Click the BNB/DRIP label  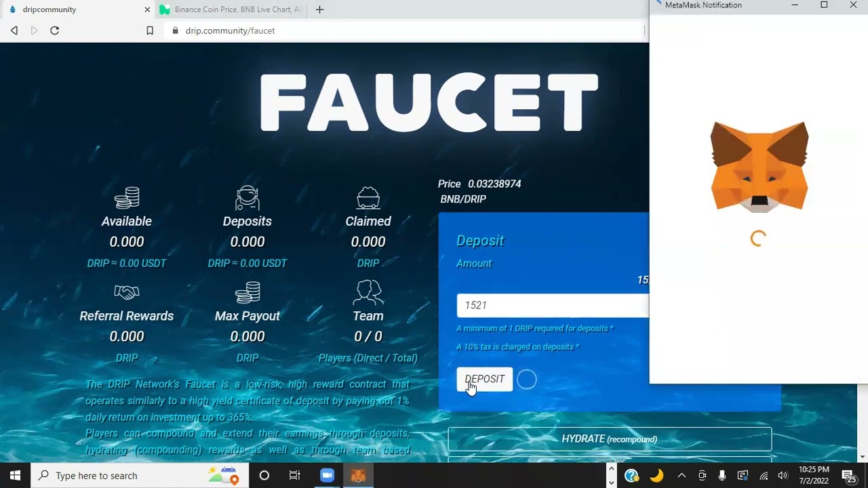tap(463, 199)
